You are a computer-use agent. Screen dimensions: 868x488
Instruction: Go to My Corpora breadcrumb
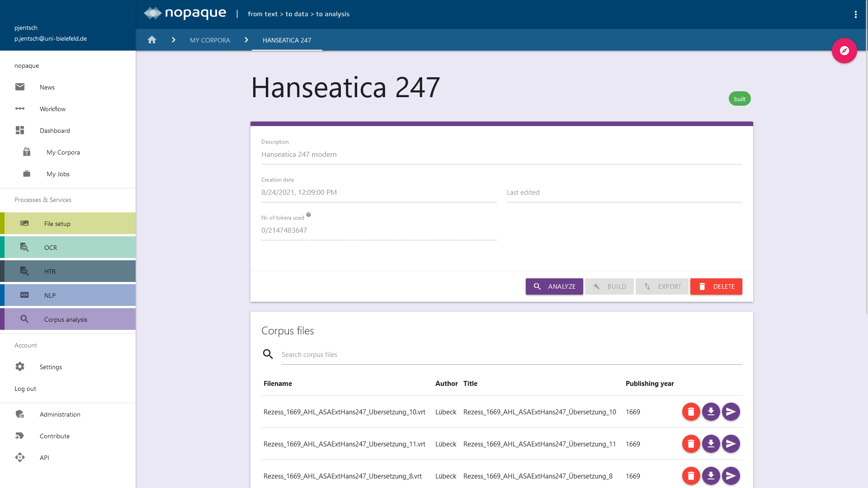210,40
